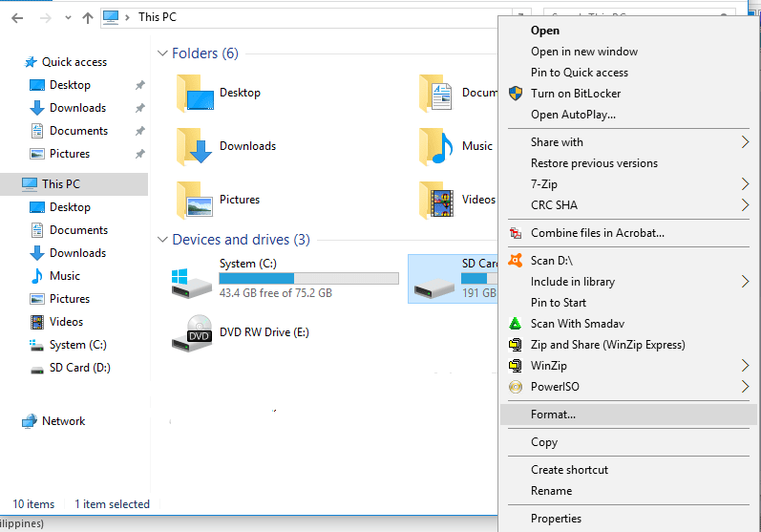Click the Up directory arrow
The width and height of the screenshot is (761, 532).
(88, 17)
